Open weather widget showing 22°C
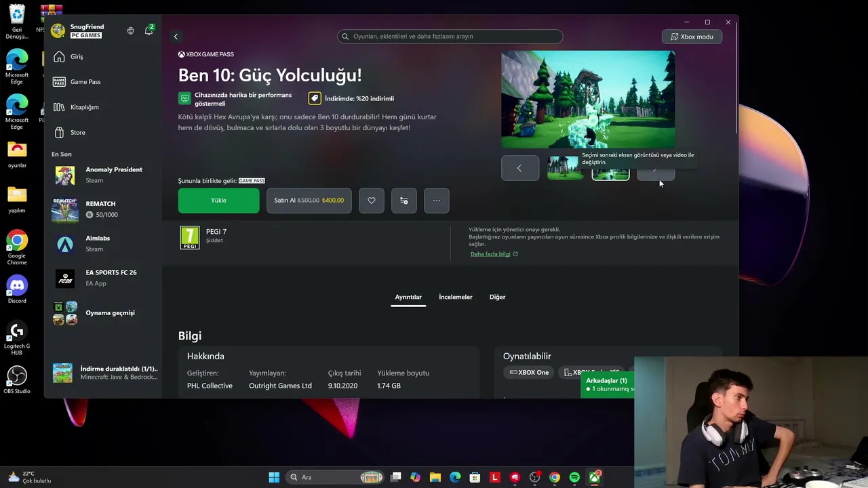Viewport: 868px width, 488px height. (x=31, y=477)
